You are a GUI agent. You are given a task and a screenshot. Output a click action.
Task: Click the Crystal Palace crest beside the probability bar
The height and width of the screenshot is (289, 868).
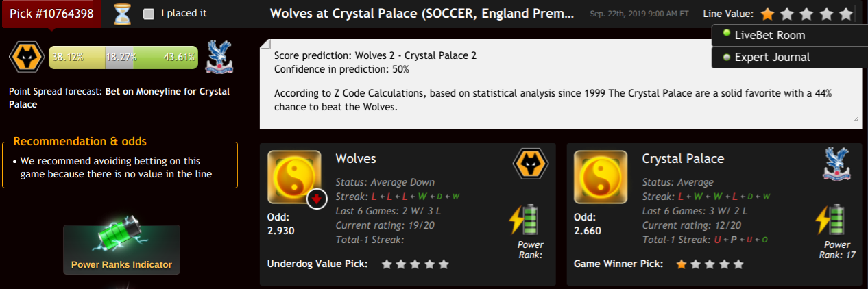coord(220,56)
